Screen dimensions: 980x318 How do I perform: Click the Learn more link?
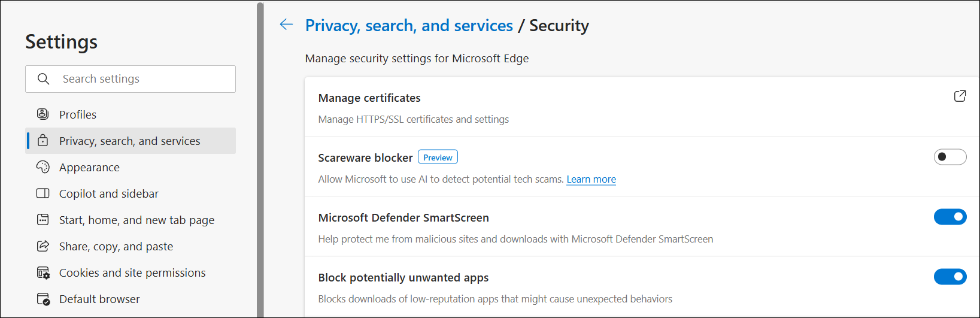click(x=591, y=179)
